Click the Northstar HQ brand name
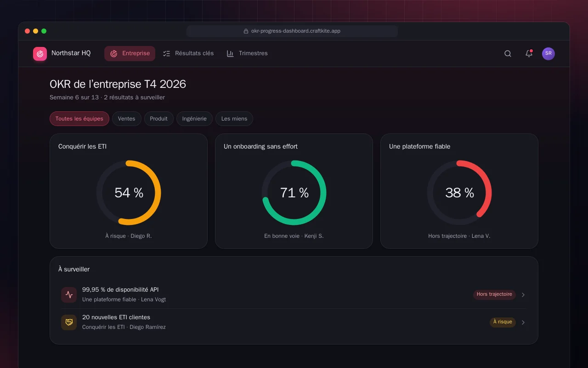588x368 pixels. 71,53
